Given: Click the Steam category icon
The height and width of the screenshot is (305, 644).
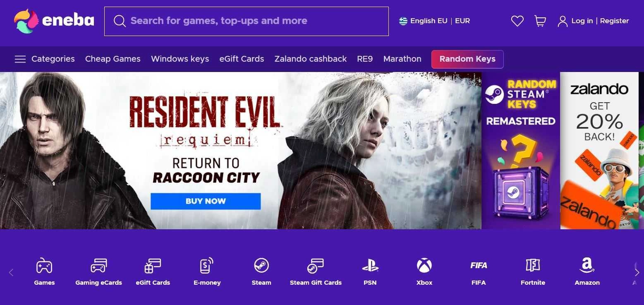Looking at the screenshot, I should click(x=261, y=266).
